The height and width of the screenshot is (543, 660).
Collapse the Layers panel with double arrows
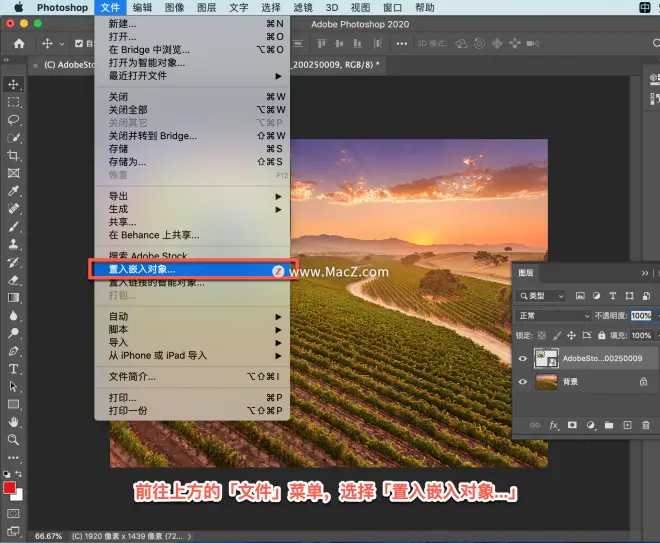point(644,273)
